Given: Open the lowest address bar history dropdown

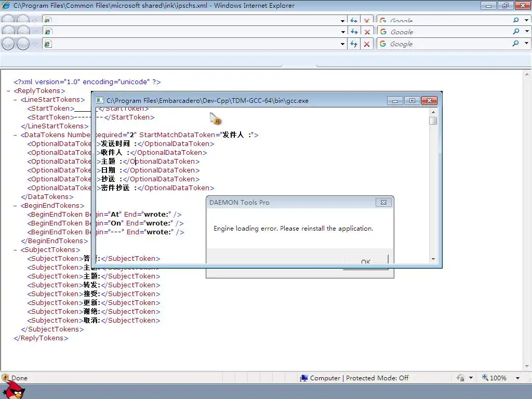Looking at the screenshot, I should pyautogui.click(x=342, y=44).
